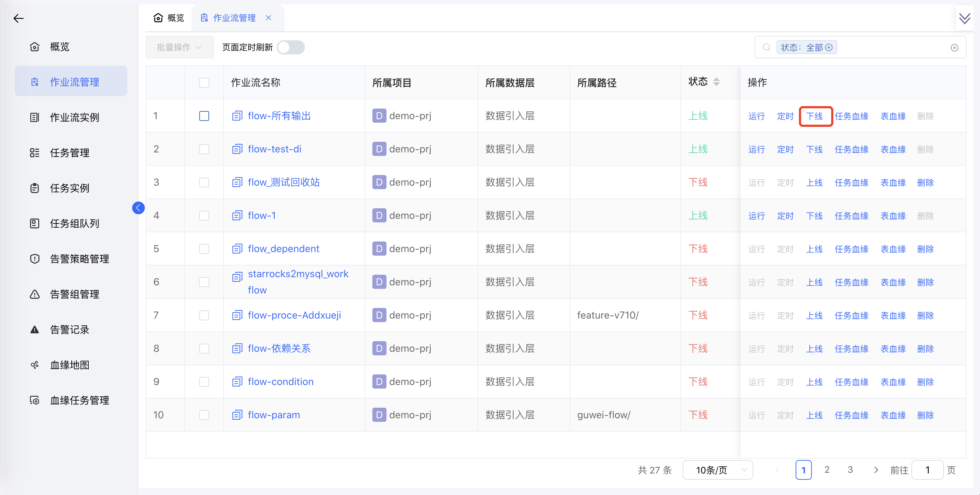Collapse the sidebar with the blue chevron
Image resolution: width=980 pixels, height=495 pixels.
pos(138,208)
